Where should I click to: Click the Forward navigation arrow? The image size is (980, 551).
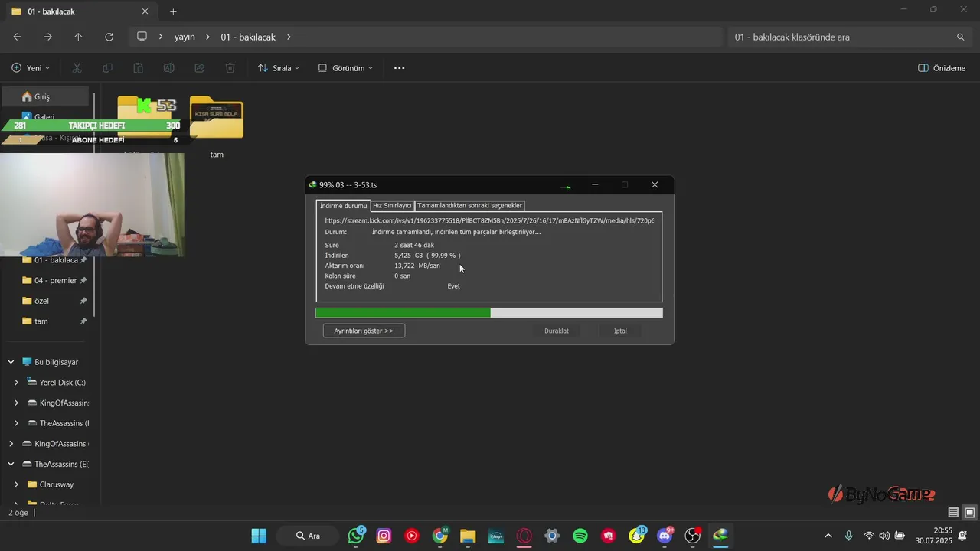[47, 37]
